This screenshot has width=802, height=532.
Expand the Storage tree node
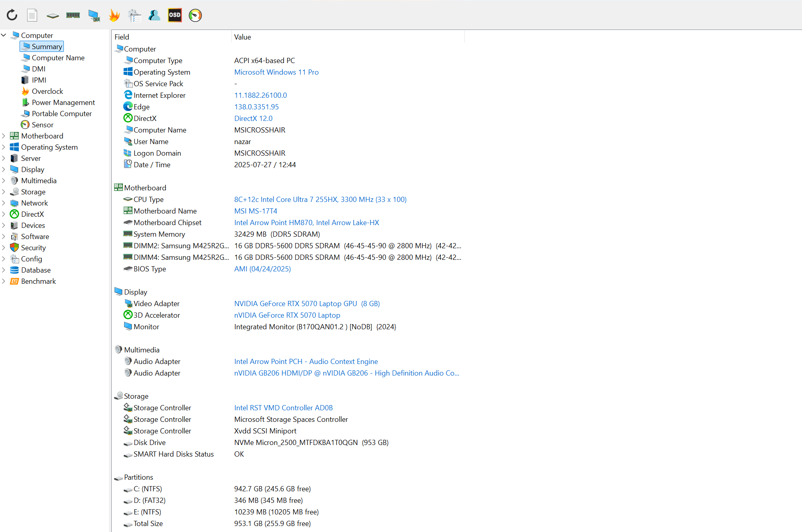pyautogui.click(x=4, y=192)
